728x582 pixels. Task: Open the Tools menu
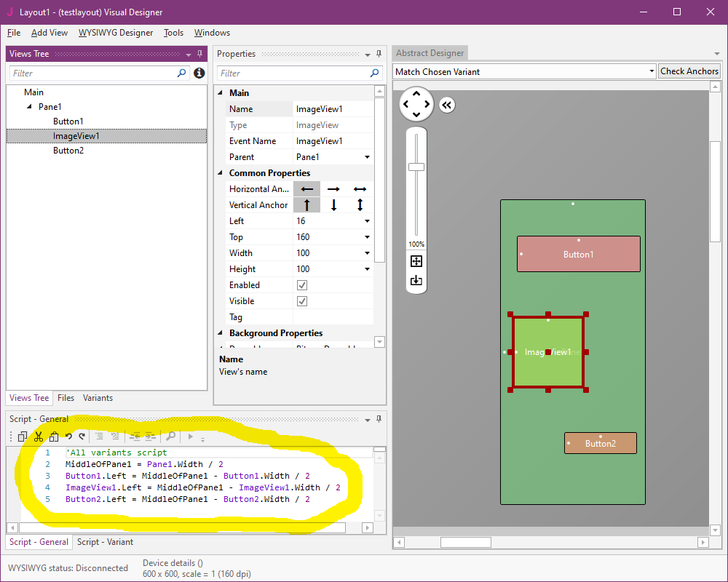tap(173, 33)
